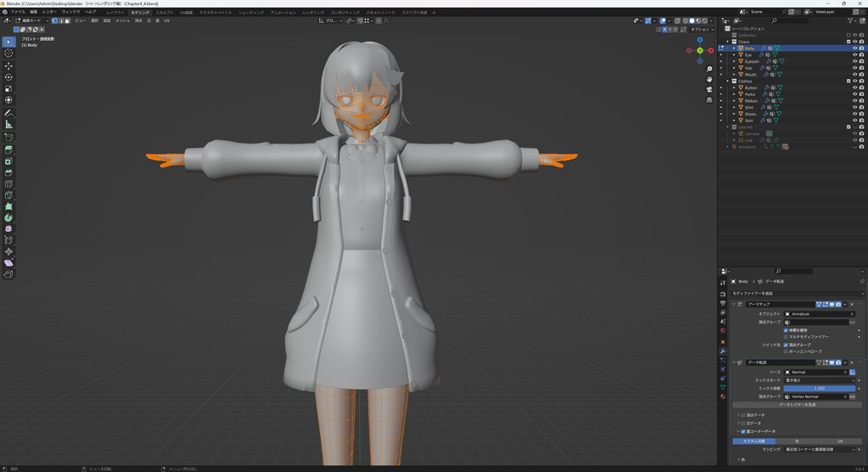Enable the ボーンエンベロープ checkbox

point(786,351)
